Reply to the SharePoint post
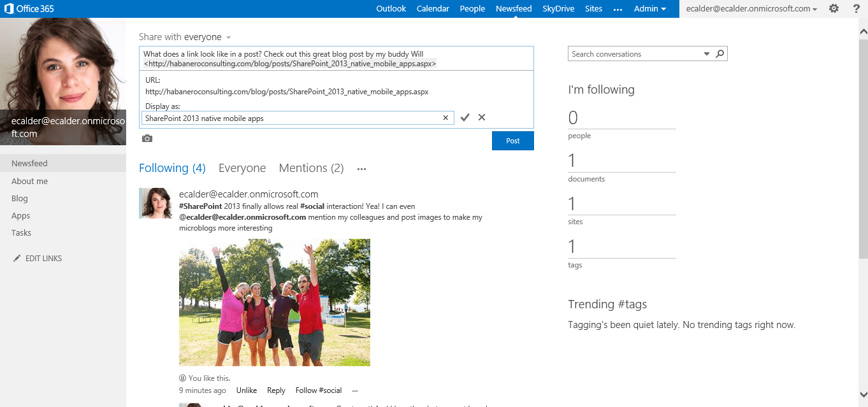Screen dimensions: 868x407 click(x=276, y=390)
